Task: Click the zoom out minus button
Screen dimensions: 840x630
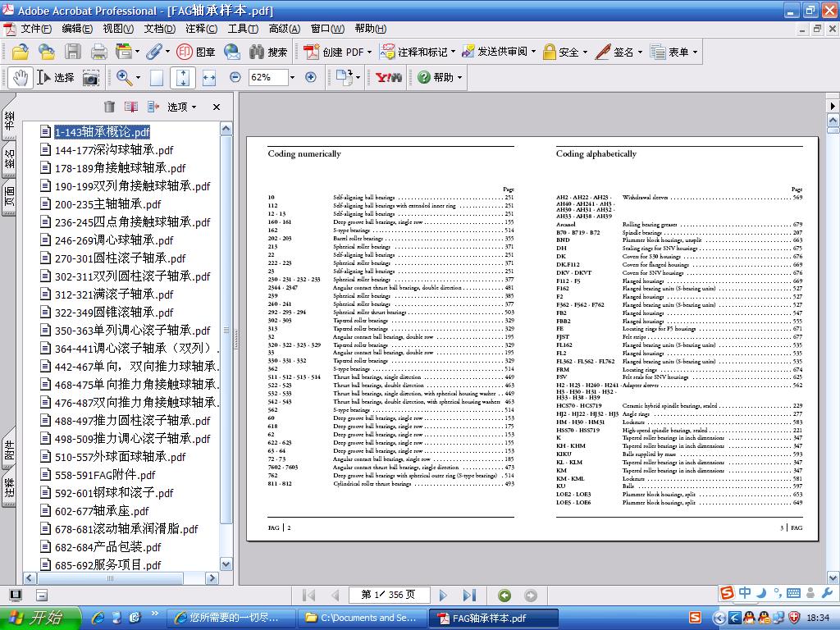Action: [235, 77]
